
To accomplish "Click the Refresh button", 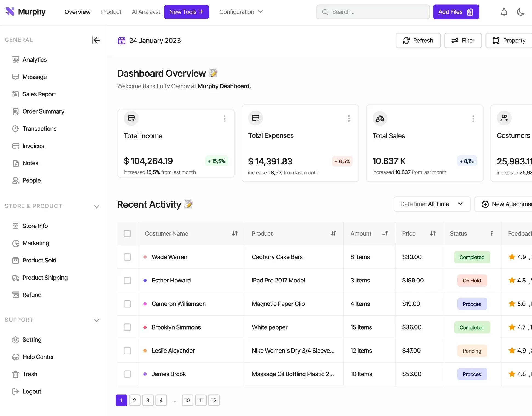I will click(418, 41).
